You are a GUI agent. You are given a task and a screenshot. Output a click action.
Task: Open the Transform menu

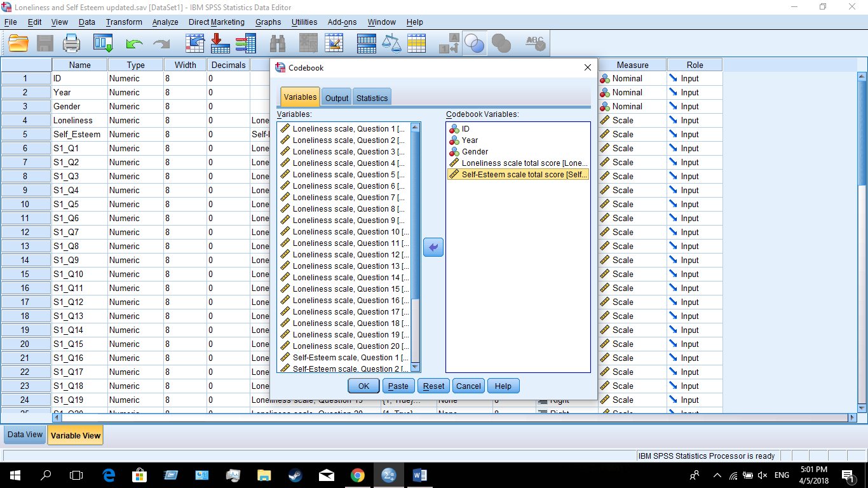[123, 22]
